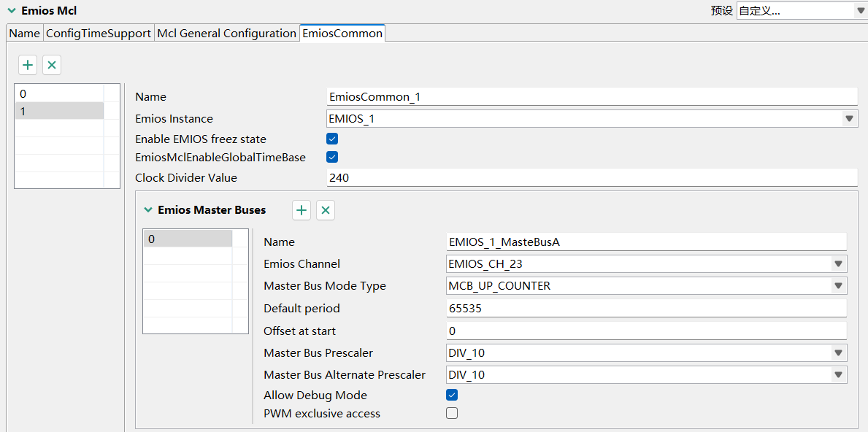868x432 pixels.
Task: Add a new EmiosCommon entry using the + icon
Action: (27, 64)
